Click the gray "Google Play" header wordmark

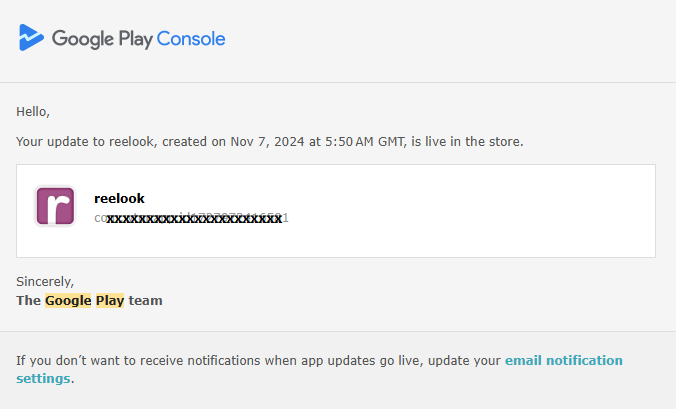(x=102, y=39)
